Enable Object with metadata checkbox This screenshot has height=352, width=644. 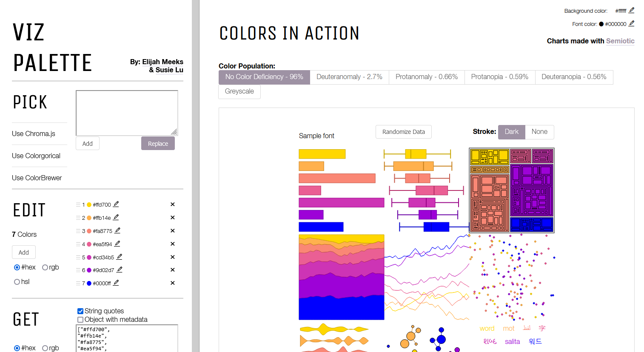(80, 320)
